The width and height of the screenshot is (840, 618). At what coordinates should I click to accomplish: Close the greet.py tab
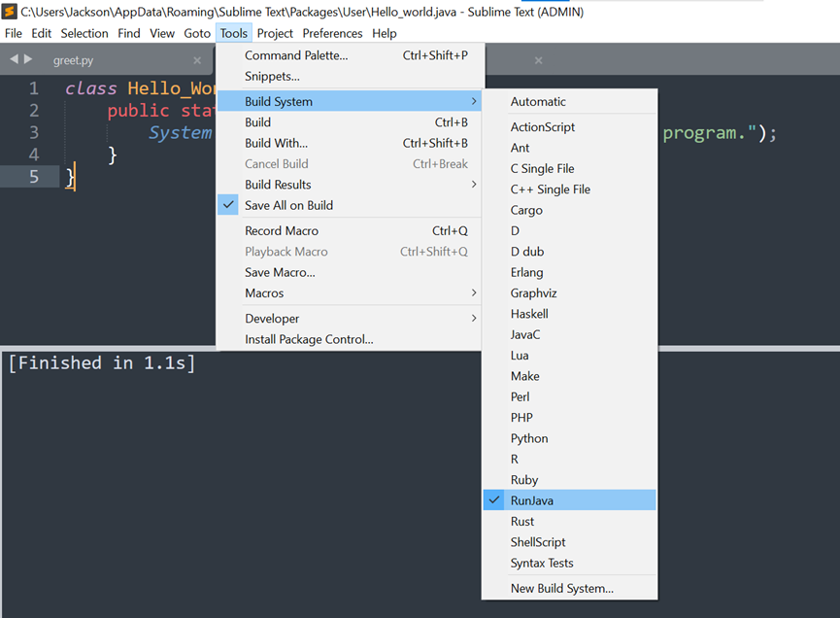[197, 60]
